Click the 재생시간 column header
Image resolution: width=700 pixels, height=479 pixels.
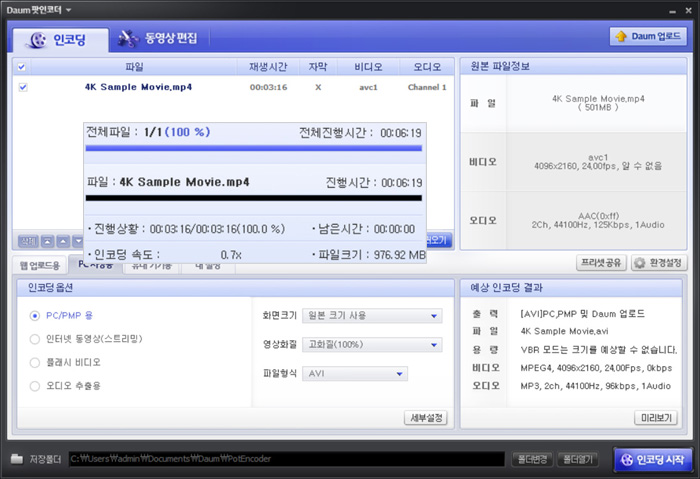click(x=268, y=67)
